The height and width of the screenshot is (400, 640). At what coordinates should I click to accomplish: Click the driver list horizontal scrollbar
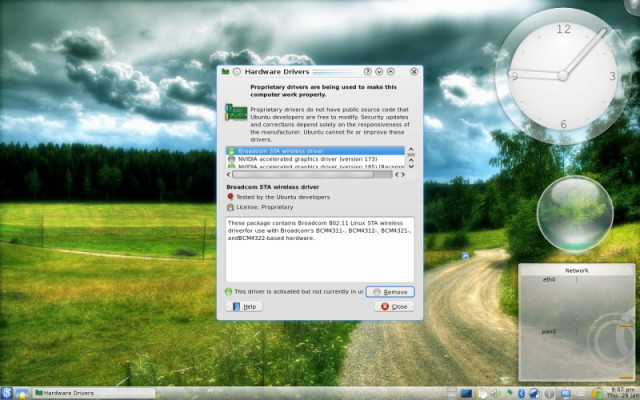click(x=300, y=174)
